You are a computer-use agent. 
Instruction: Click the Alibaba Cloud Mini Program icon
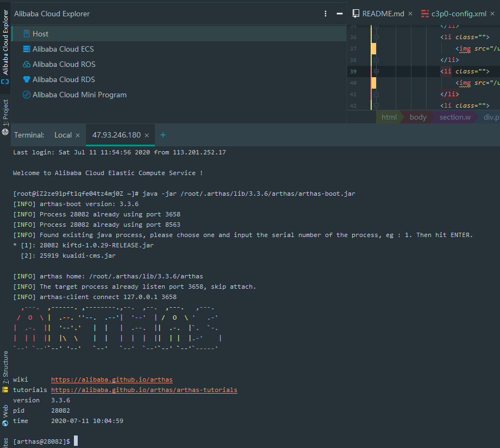27,95
